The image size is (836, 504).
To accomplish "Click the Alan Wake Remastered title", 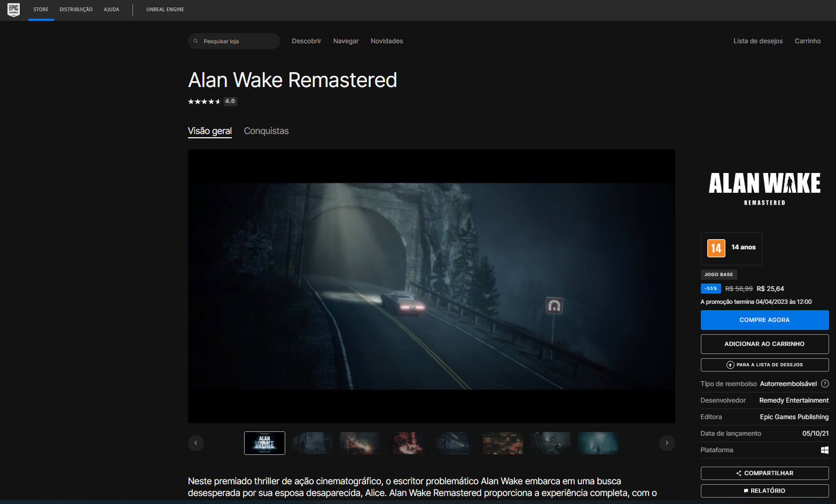I will [x=292, y=80].
